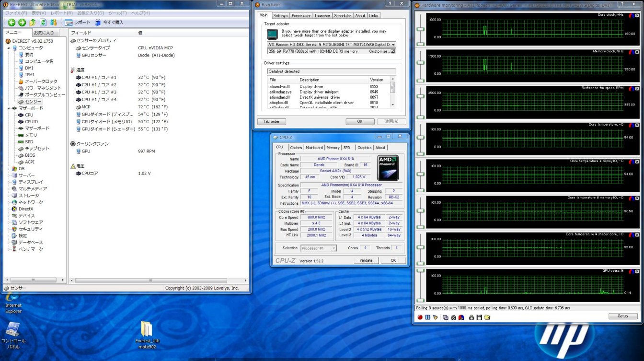This screenshot has height=361, width=644.
Task: Open the target adapter dropdown in RivaTuner
Action: point(393,45)
